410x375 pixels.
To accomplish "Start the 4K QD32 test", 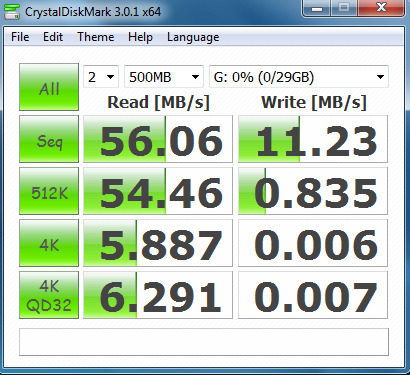I will click(49, 295).
